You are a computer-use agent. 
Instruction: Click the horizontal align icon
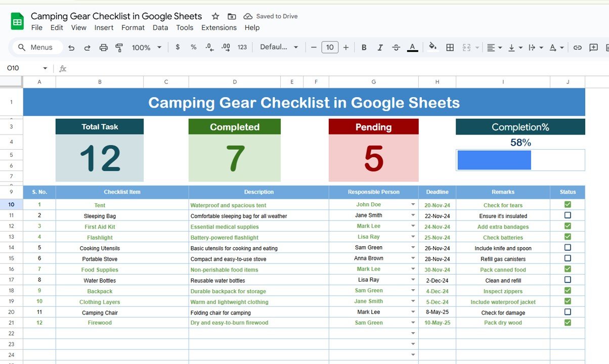point(491,48)
